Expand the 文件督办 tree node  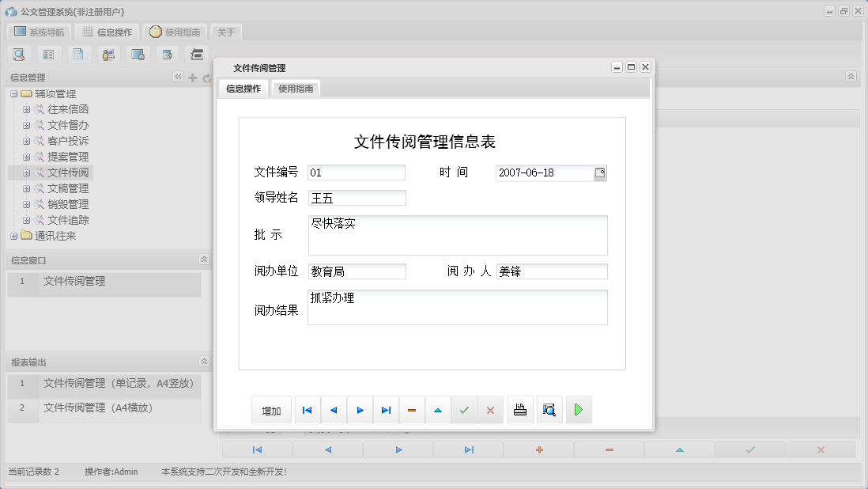click(x=27, y=124)
